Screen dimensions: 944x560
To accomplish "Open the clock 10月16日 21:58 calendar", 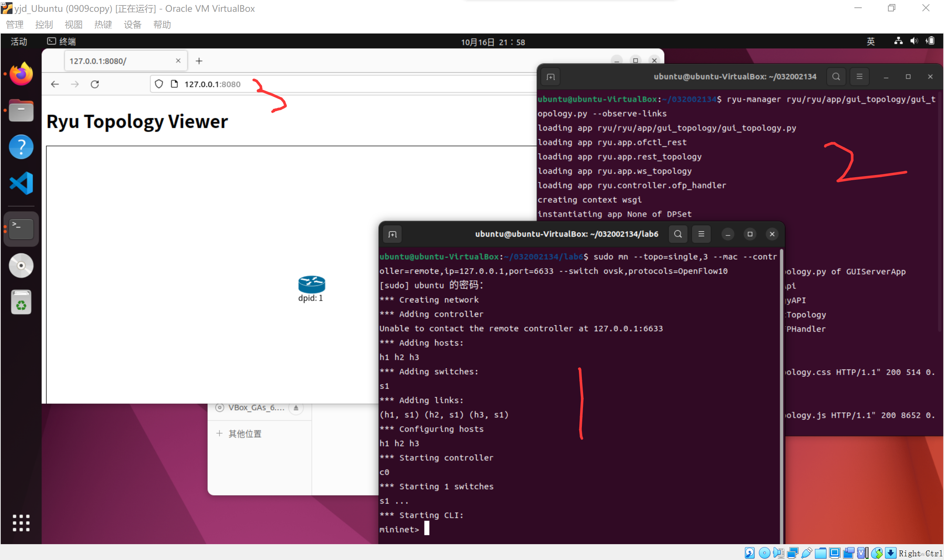I will [493, 42].
